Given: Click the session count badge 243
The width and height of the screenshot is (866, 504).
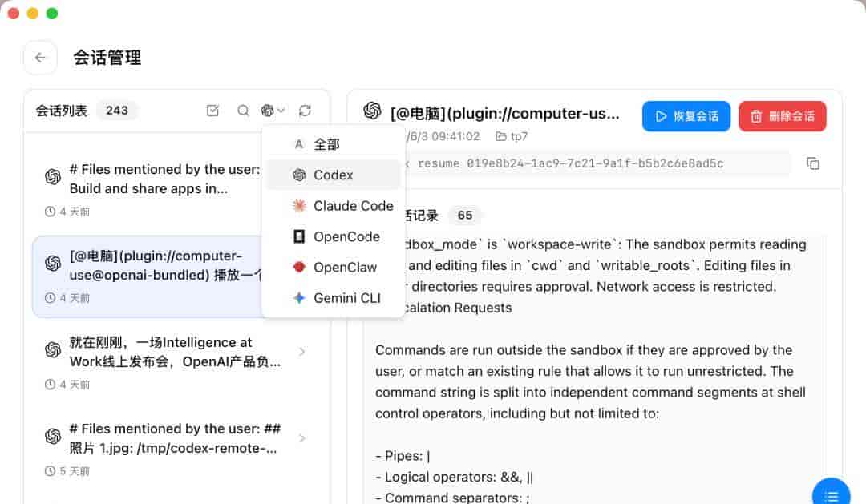Looking at the screenshot, I should coord(116,111).
